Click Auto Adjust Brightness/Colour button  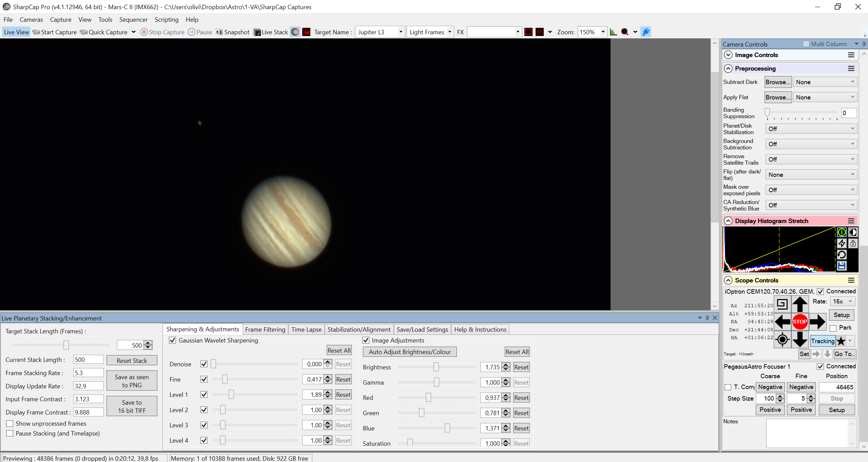click(410, 352)
